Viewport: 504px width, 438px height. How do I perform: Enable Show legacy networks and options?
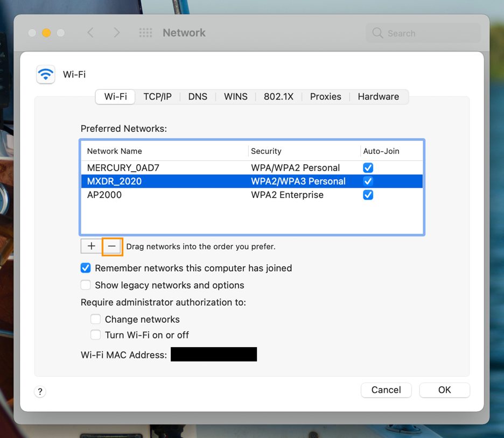coord(86,285)
